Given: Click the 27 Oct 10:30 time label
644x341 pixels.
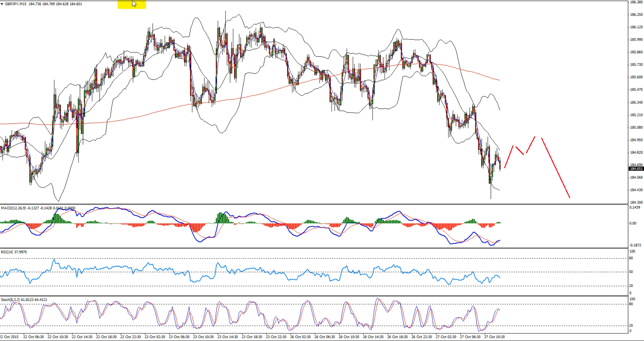Looking at the screenshot, I should point(494,337).
